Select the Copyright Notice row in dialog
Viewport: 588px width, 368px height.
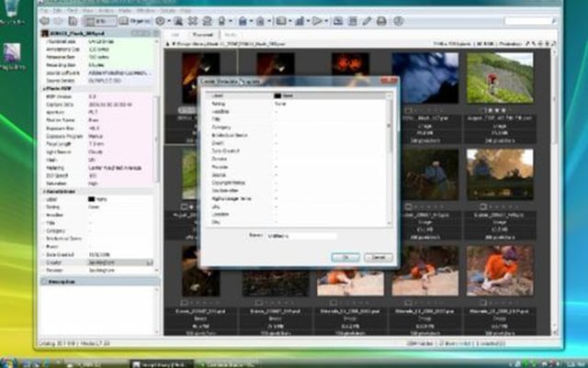pyautogui.click(x=296, y=183)
